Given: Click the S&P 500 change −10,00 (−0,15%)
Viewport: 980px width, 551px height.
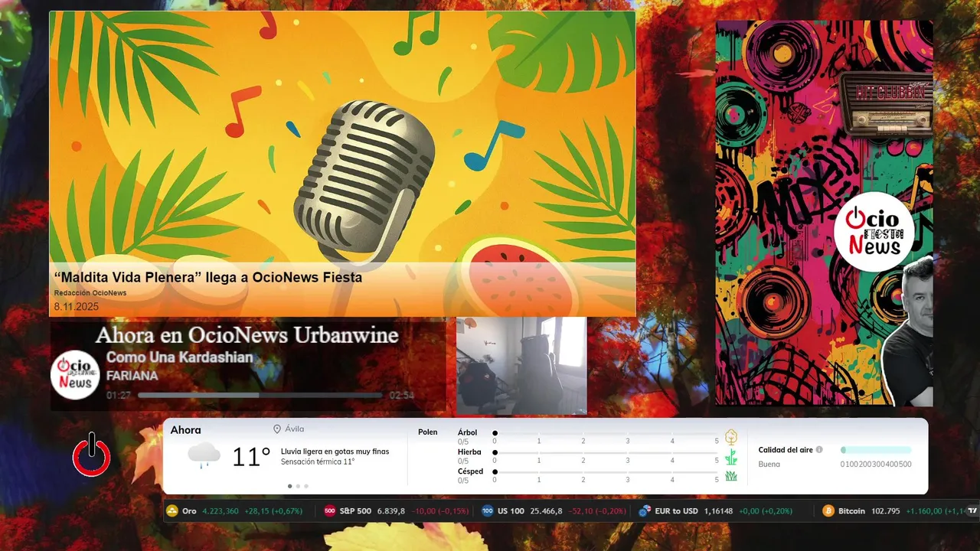Looking at the screenshot, I should coord(440,511).
